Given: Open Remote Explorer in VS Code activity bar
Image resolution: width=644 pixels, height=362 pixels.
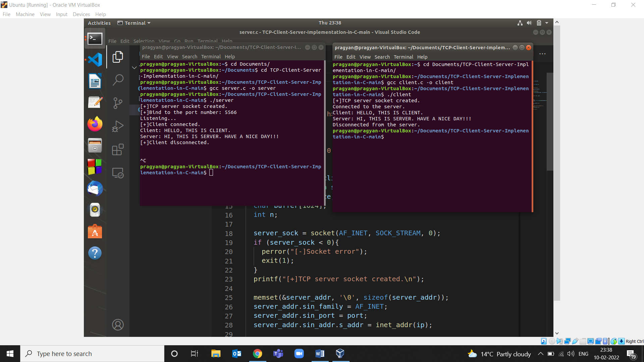Looking at the screenshot, I should tap(118, 173).
